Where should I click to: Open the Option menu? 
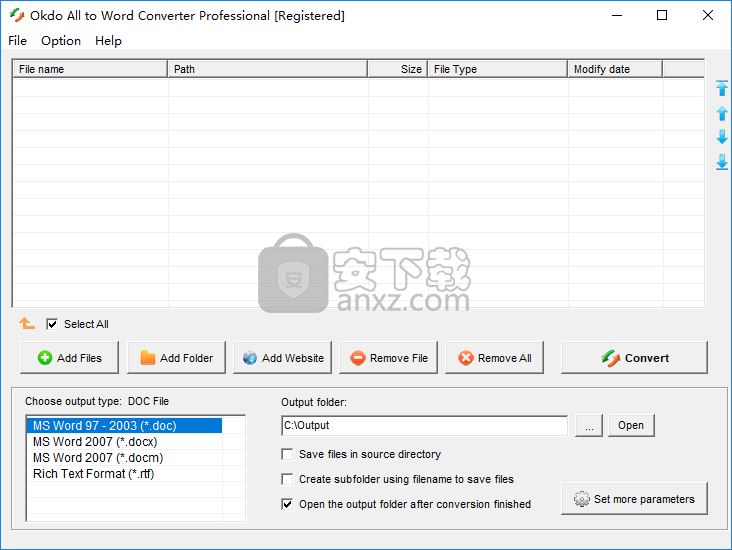[x=61, y=41]
